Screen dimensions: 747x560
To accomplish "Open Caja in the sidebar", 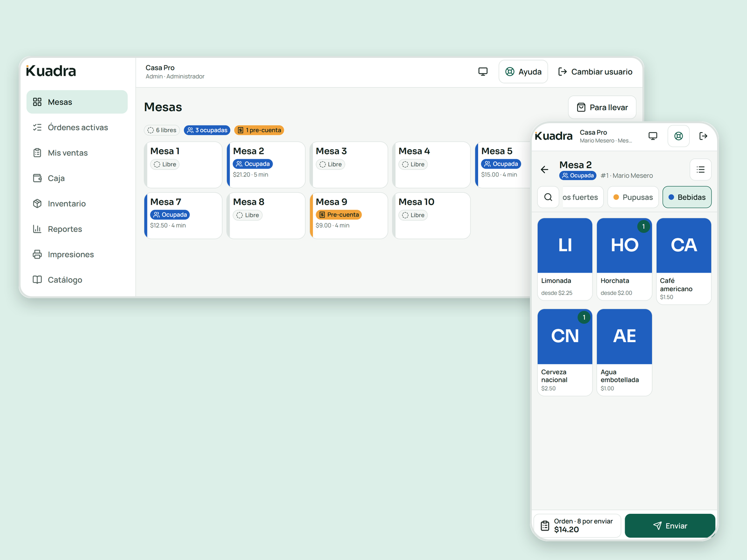I will tap(77, 178).
